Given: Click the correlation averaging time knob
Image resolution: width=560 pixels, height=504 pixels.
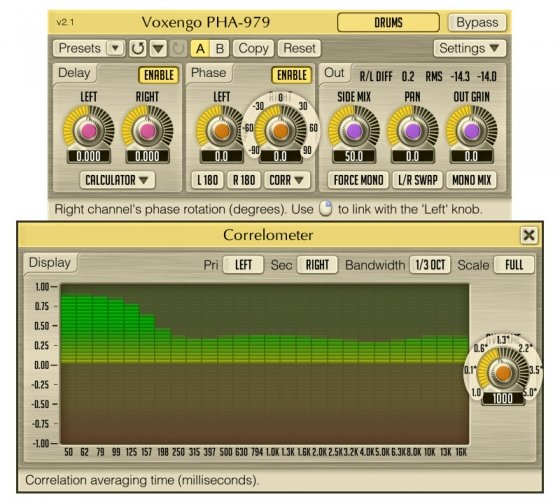Looking at the screenshot, I should click(x=503, y=373).
